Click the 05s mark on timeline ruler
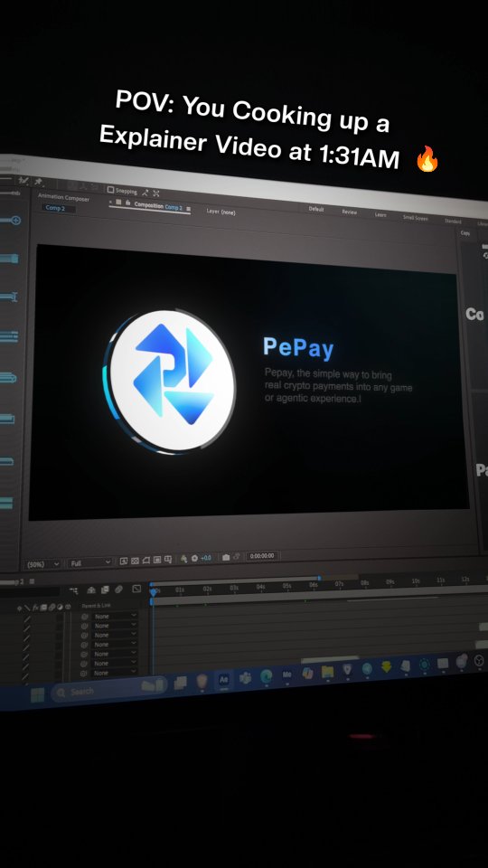 point(286,586)
